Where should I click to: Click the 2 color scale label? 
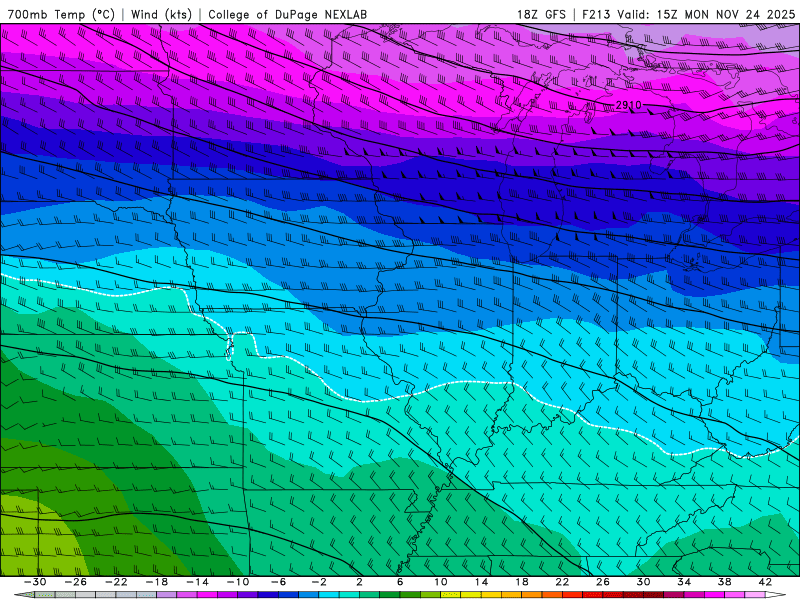coord(360,582)
